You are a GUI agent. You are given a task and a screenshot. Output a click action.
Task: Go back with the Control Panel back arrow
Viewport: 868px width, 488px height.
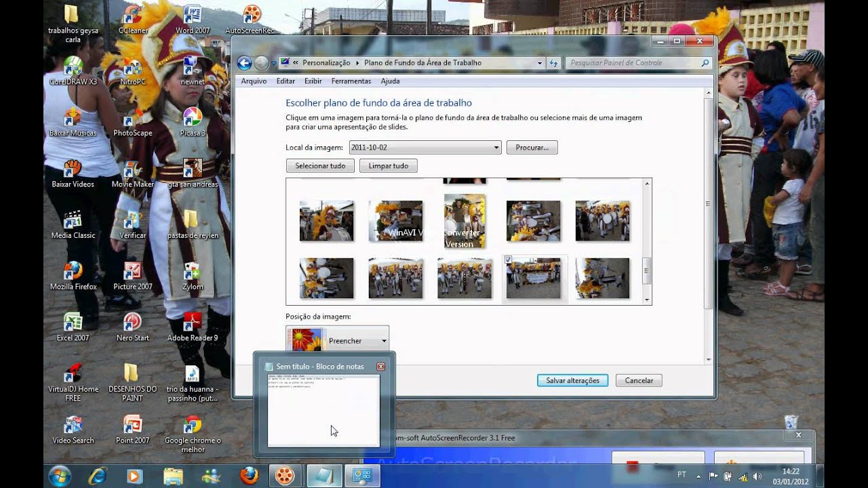coord(244,63)
